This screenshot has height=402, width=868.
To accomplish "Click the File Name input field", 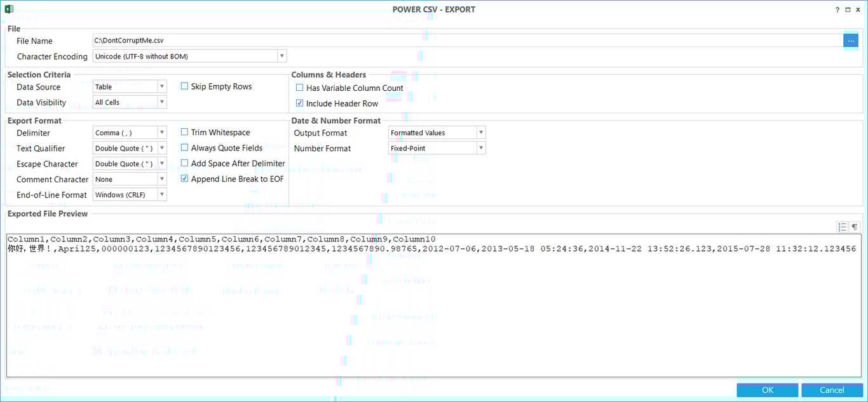I will tap(468, 41).
